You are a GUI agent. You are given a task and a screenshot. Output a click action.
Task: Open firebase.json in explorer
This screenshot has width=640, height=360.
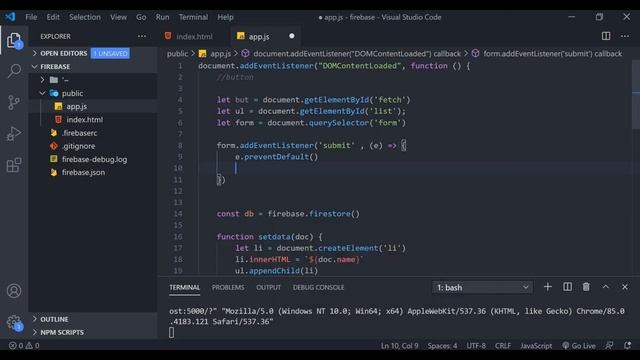[93, 173]
